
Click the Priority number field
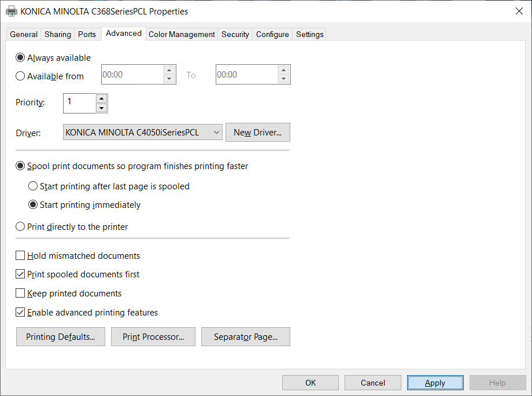[79, 103]
